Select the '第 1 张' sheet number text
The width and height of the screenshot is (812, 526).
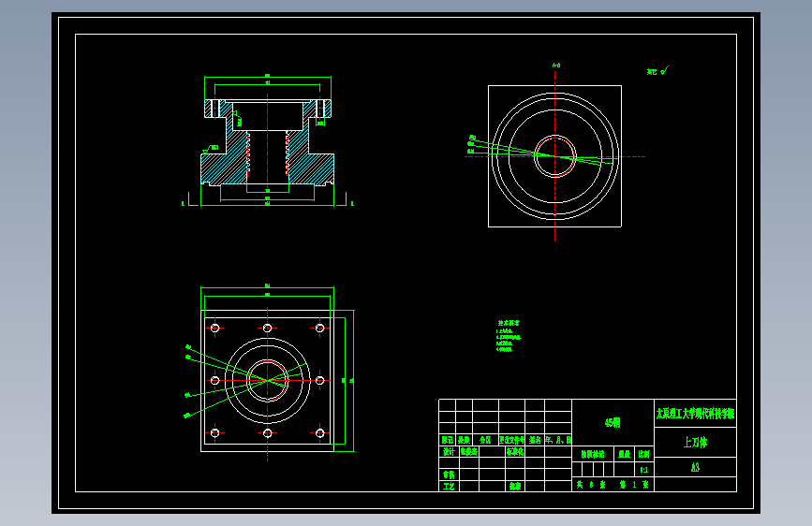(x=634, y=485)
